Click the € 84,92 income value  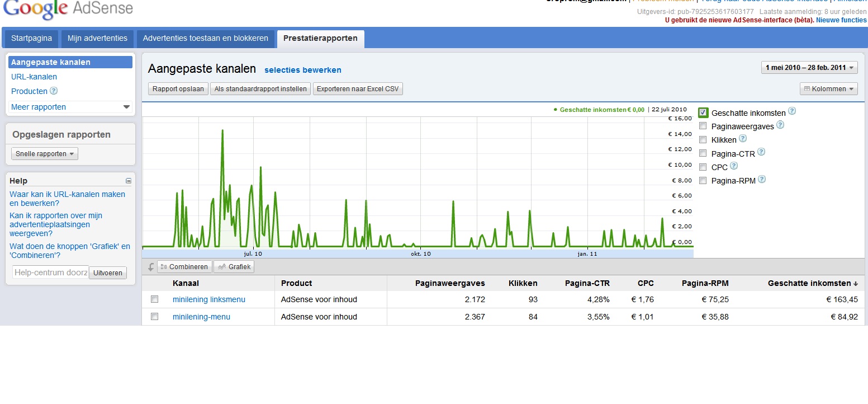[844, 317]
